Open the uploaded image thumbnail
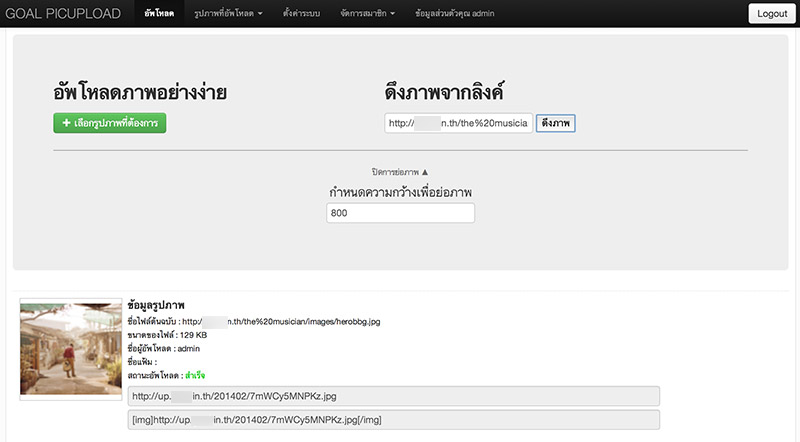 pos(71,348)
